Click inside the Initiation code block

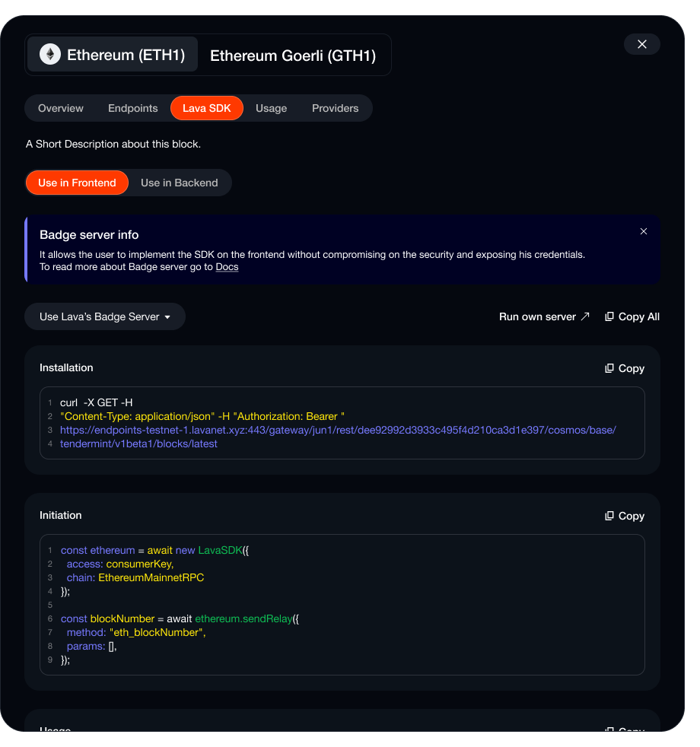click(342, 605)
